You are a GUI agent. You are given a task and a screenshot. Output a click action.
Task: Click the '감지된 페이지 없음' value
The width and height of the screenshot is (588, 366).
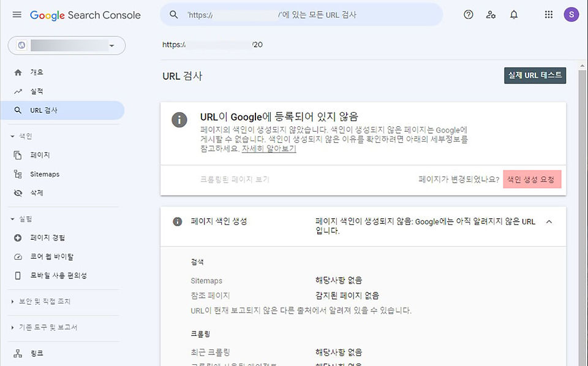[347, 295]
